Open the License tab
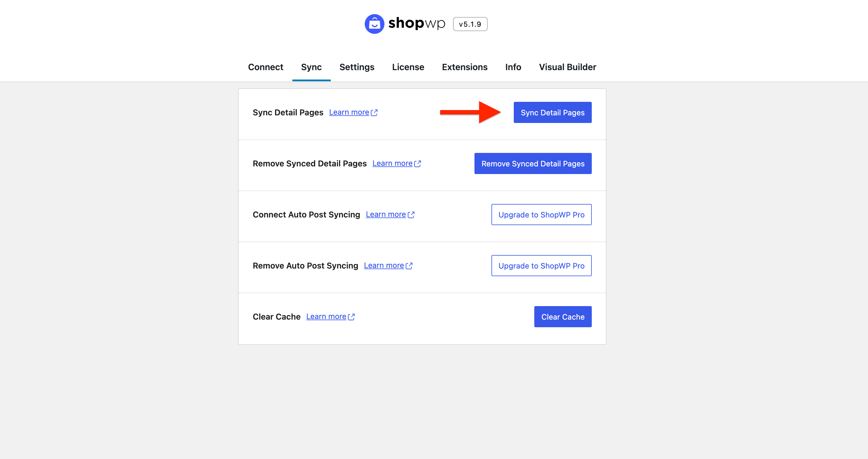 pos(408,67)
